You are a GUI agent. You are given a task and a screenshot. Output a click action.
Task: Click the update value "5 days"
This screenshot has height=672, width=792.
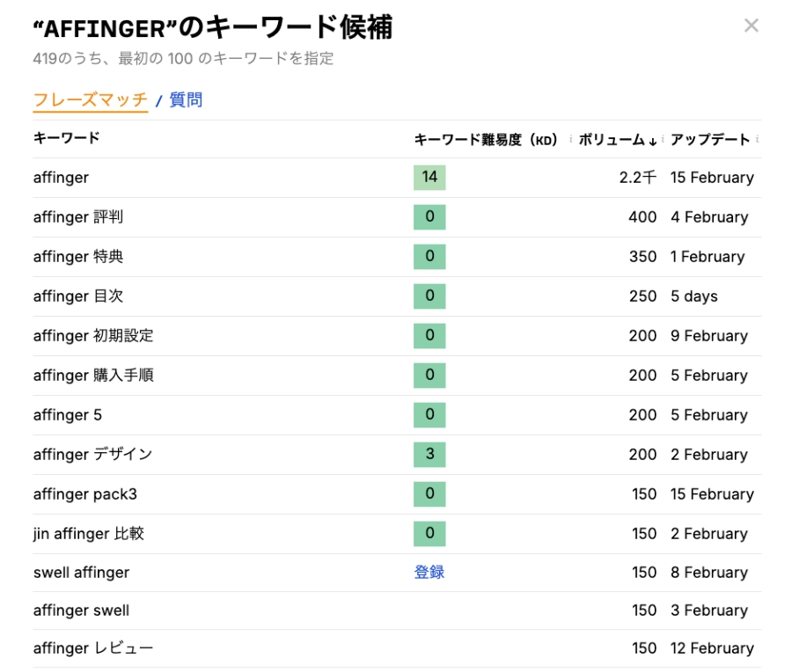[x=694, y=296]
